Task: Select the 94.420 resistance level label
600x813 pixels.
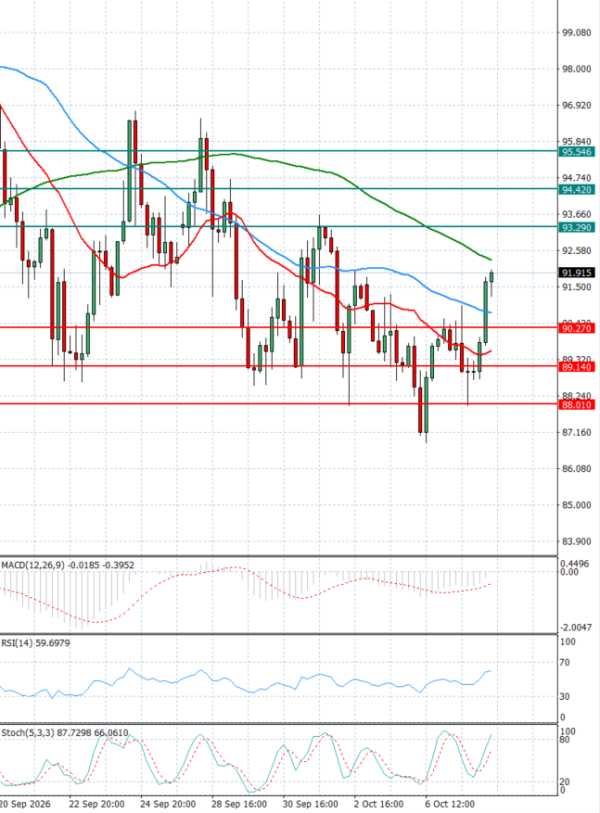Action: [576, 190]
